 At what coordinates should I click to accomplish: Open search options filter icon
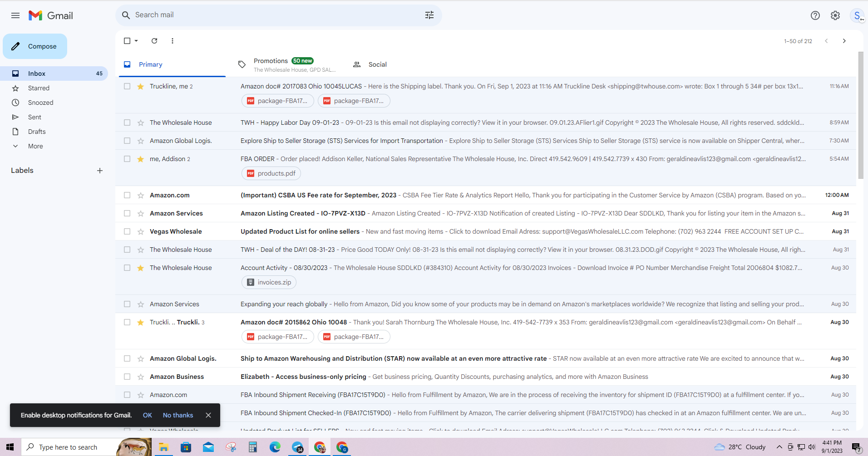click(x=429, y=15)
